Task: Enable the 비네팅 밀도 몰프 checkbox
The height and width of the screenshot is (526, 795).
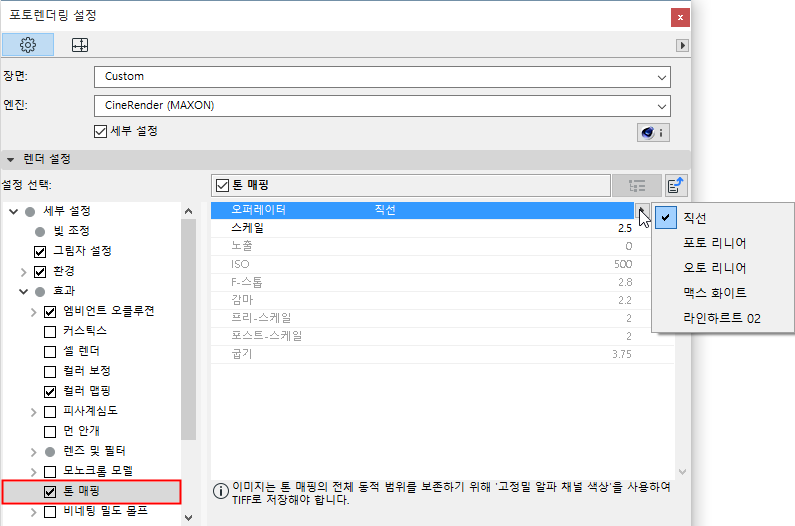Action: tap(50, 512)
